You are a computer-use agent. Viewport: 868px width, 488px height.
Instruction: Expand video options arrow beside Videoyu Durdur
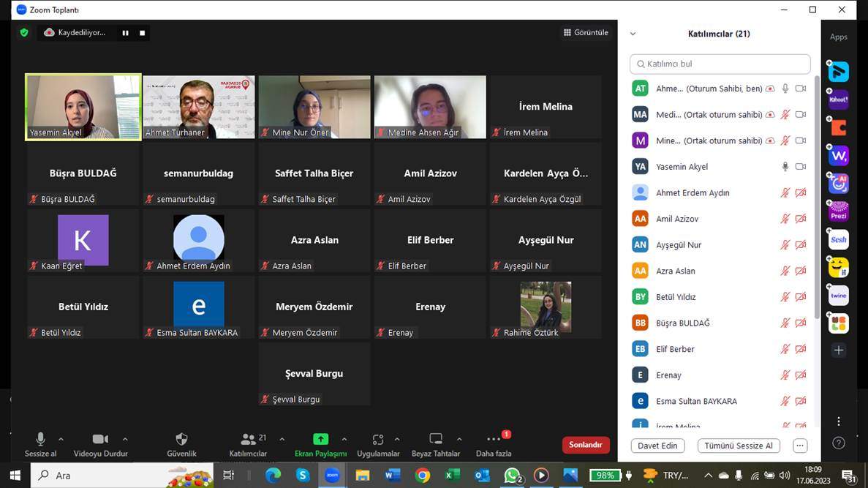125,439
